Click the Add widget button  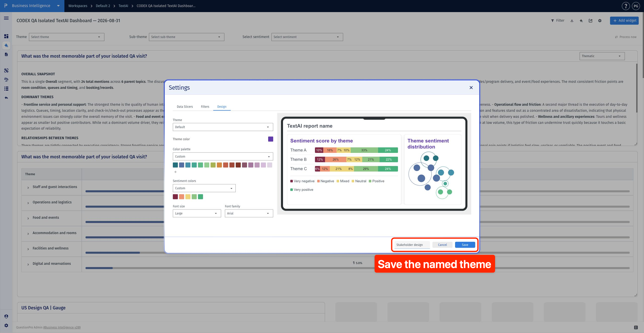[624, 21]
